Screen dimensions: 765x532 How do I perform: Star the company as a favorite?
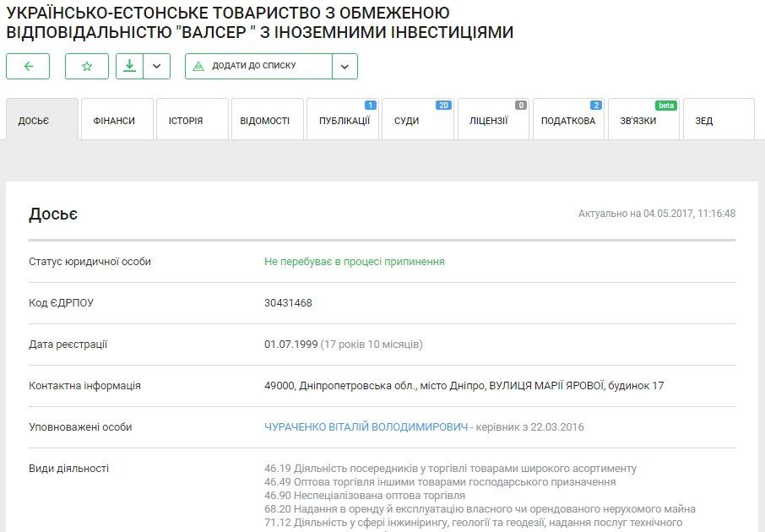click(86, 66)
